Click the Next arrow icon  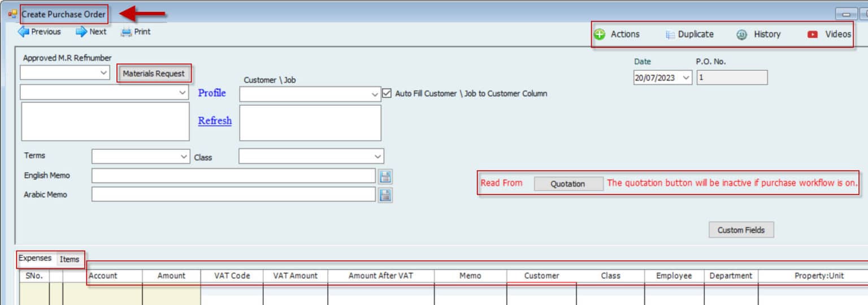(x=81, y=32)
